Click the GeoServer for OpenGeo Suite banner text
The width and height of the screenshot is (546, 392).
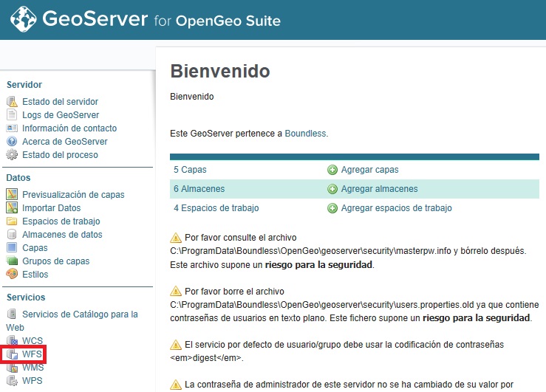(x=161, y=19)
